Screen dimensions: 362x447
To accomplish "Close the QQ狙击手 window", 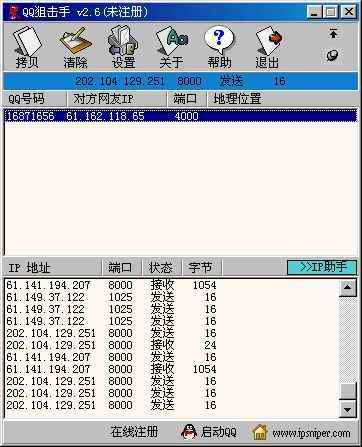I will coord(349,12).
